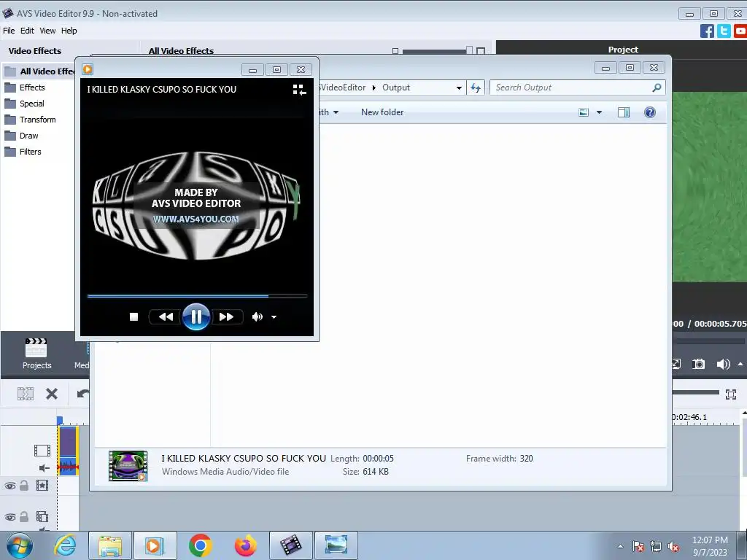Rewind the video in the media player

[x=166, y=316]
